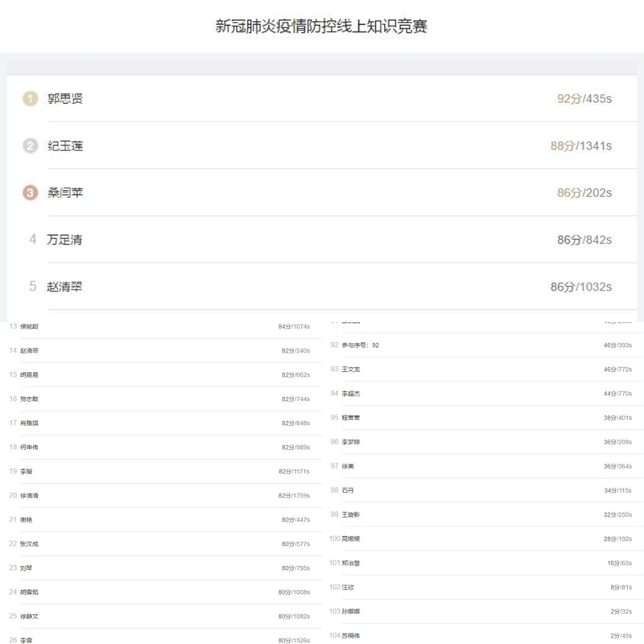Click the 参与序号：92 entry
This screenshot has width=644, height=644.
coord(360,345)
